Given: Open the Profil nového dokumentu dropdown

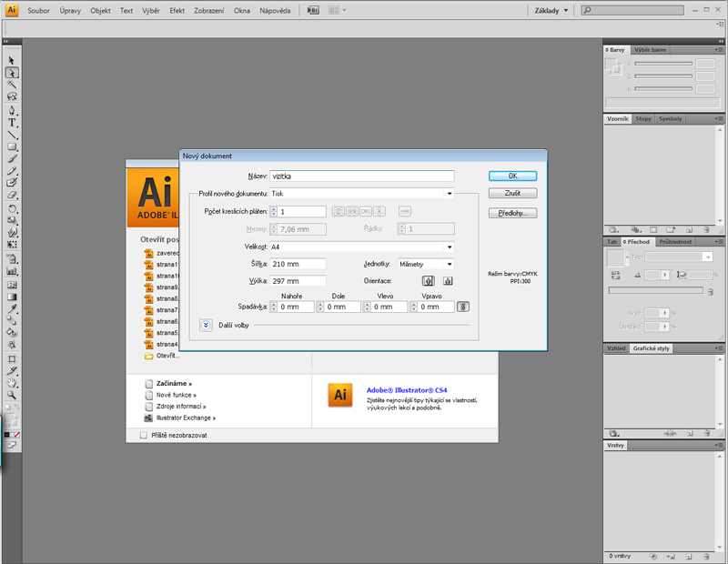Looking at the screenshot, I should tap(450, 194).
